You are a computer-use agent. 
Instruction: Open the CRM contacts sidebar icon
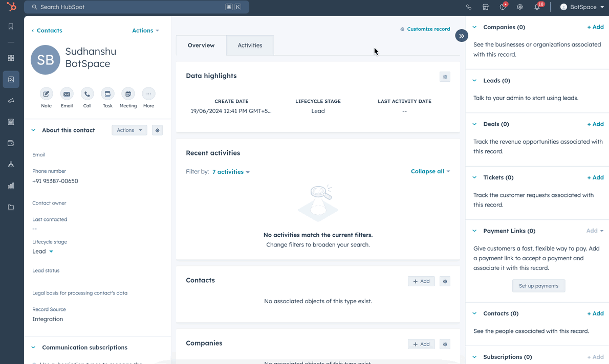[11, 79]
